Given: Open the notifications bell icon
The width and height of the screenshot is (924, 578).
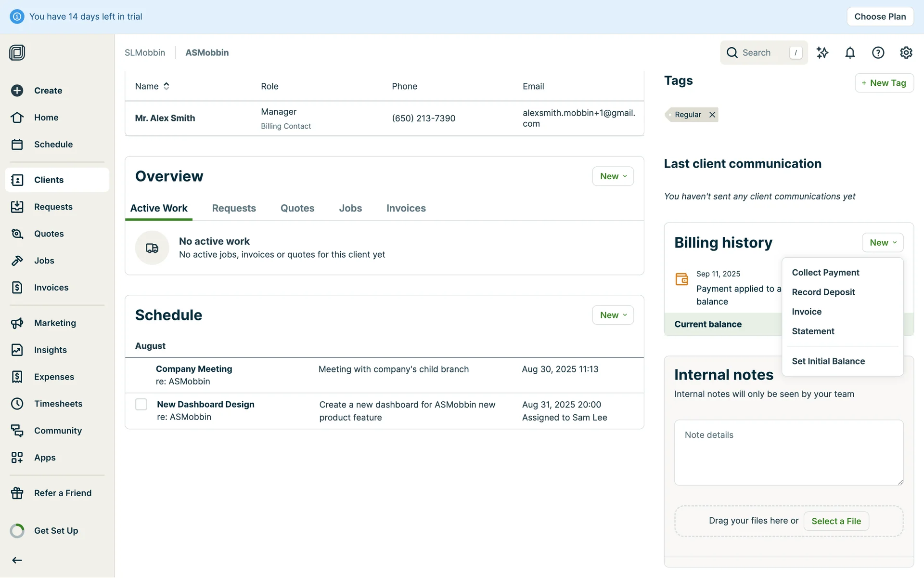Looking at the screenshot, I should [x=850, y=53].
